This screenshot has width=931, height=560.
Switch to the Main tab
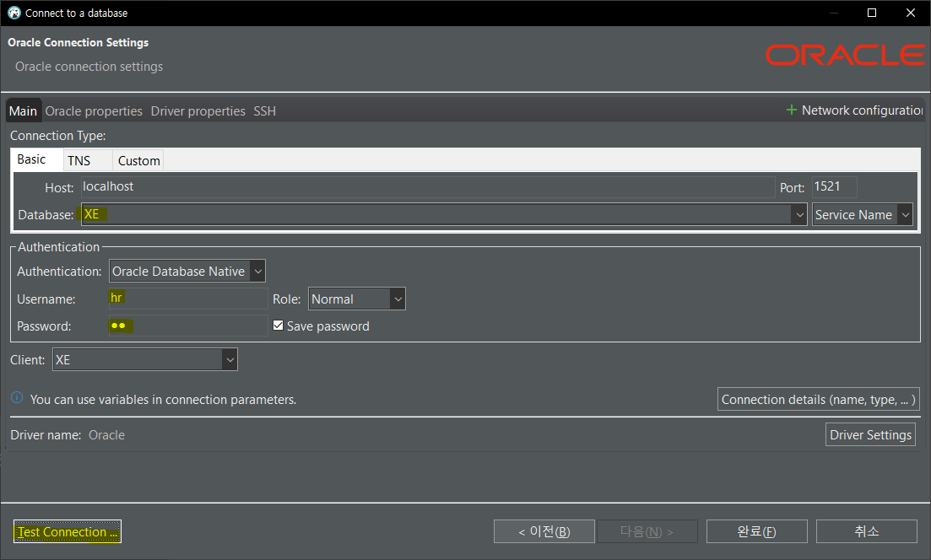coord(23,111)
